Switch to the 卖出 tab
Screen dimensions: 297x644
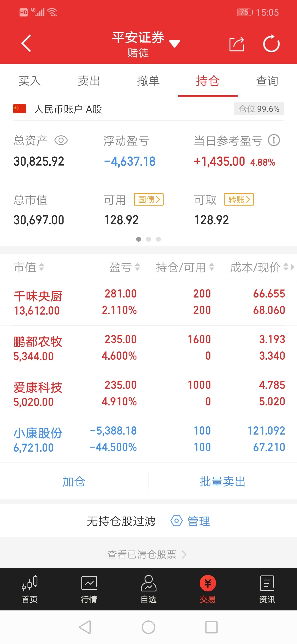click(89, 81)
